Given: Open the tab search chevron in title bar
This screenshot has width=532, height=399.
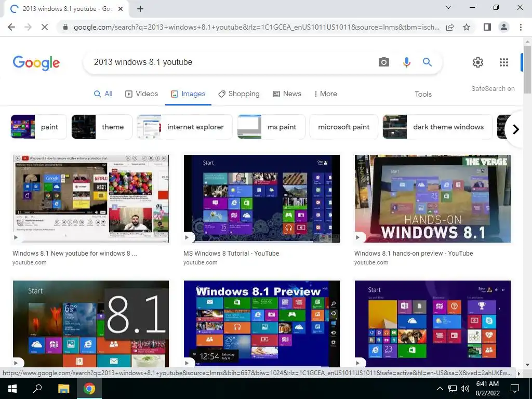Looking at the screenshot, I should point(448,7).
